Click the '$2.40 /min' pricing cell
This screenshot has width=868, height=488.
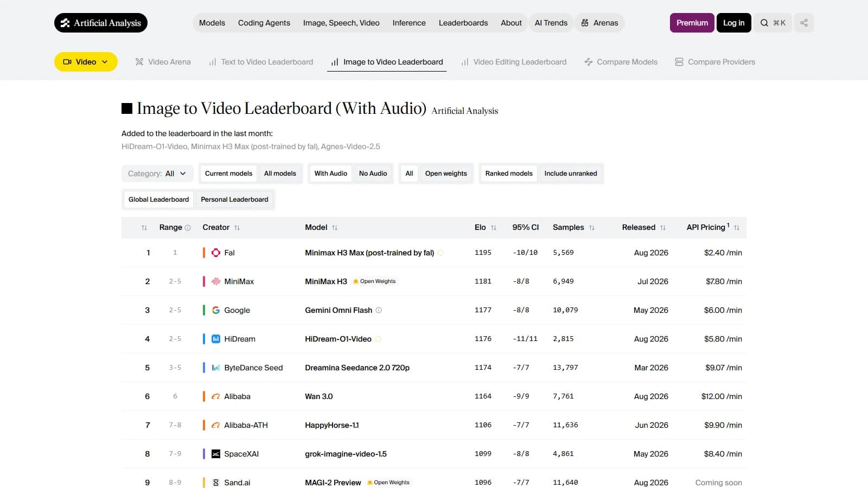[723, 253]
